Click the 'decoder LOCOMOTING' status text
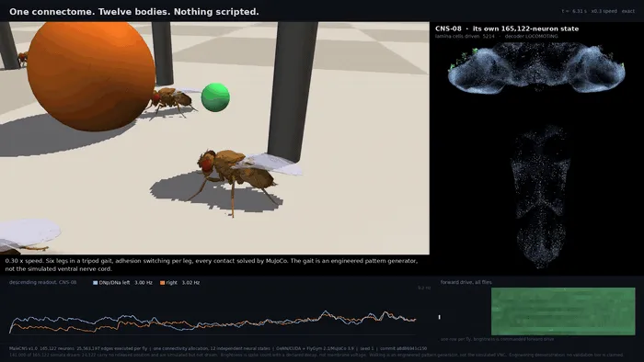 click(x=531, y=37)
